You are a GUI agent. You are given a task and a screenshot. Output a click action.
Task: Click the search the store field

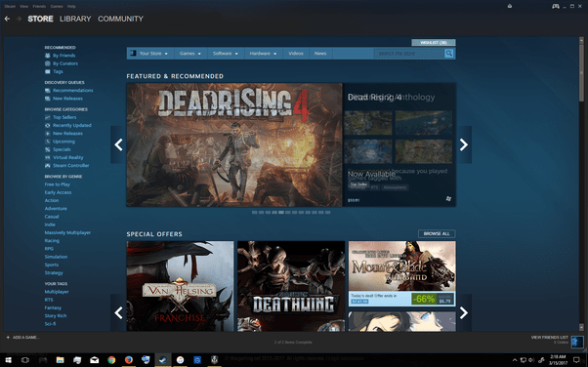click(x=409, y=54)
